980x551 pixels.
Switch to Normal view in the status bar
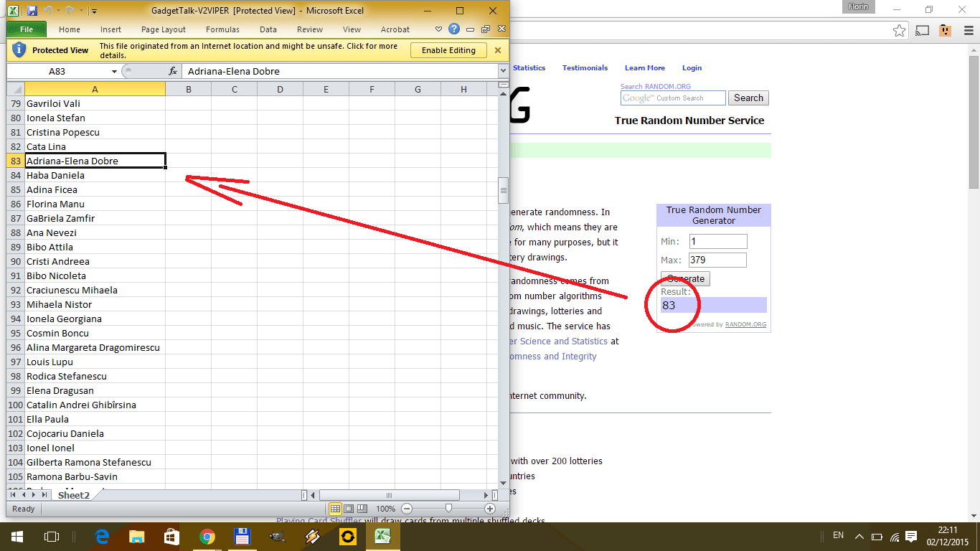click(x=336, y=509)
